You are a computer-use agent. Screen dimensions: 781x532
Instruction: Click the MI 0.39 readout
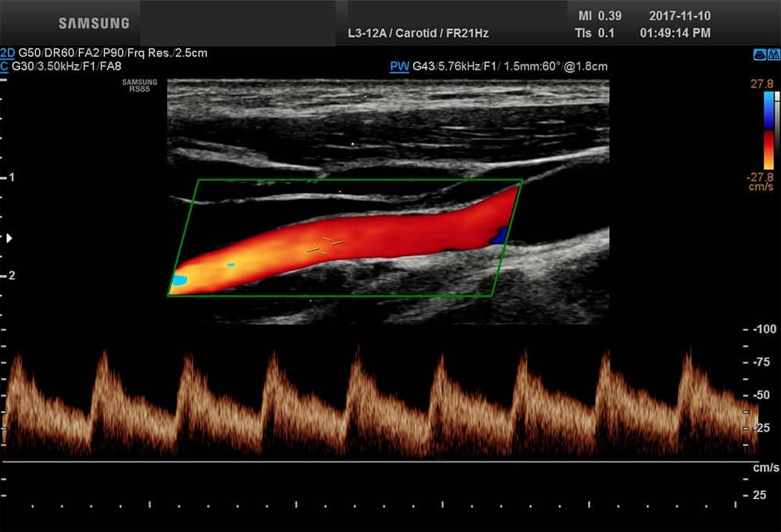[595, 16]
